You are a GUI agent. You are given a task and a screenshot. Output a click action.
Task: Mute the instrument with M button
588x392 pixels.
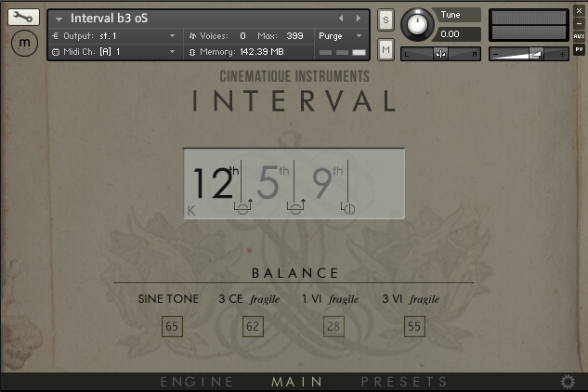[385, 49]
